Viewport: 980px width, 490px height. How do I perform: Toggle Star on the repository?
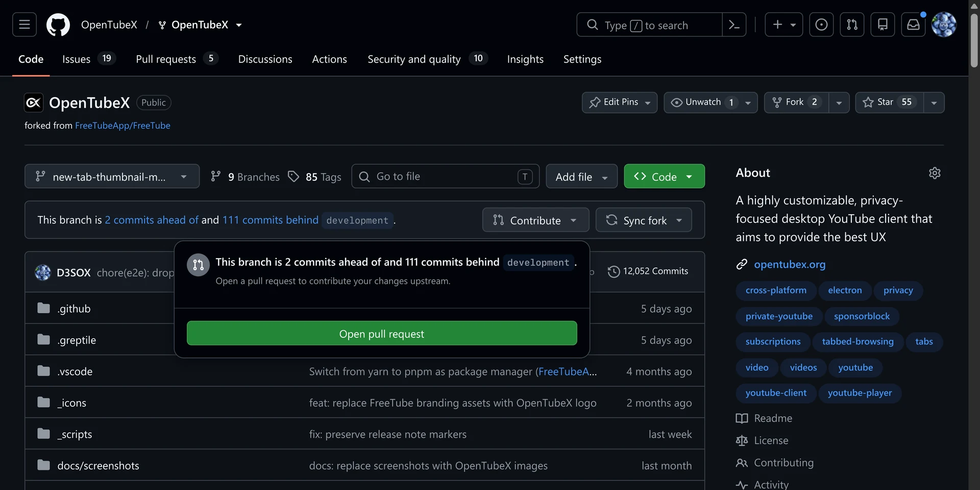tap(889, 103)
